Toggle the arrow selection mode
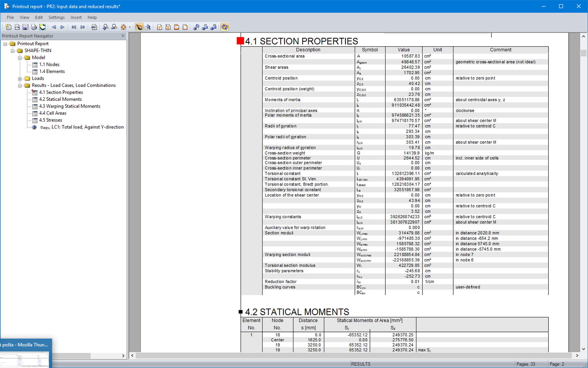This screenshot has width=588, height=368. click(148, 27)
